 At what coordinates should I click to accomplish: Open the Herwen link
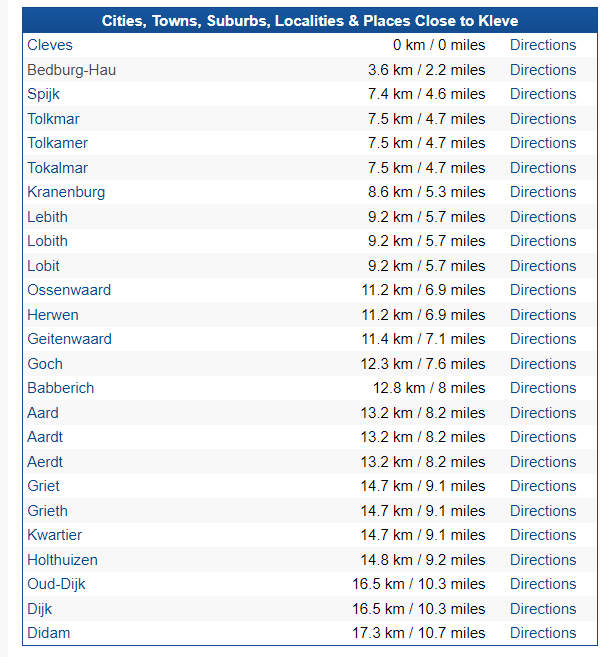[x=53, y=315]
